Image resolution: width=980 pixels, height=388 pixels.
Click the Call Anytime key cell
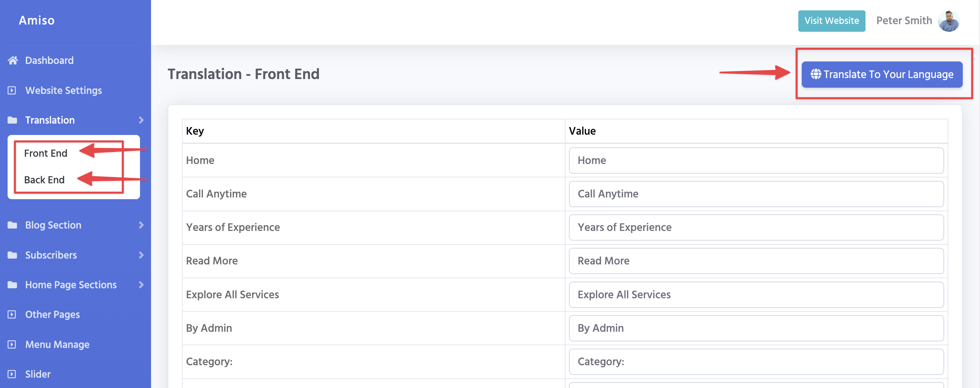pyautogui.click(x=373, y=194)
